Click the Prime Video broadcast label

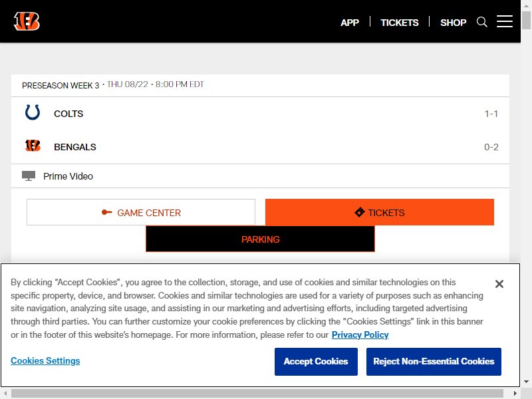pos(68,176)
